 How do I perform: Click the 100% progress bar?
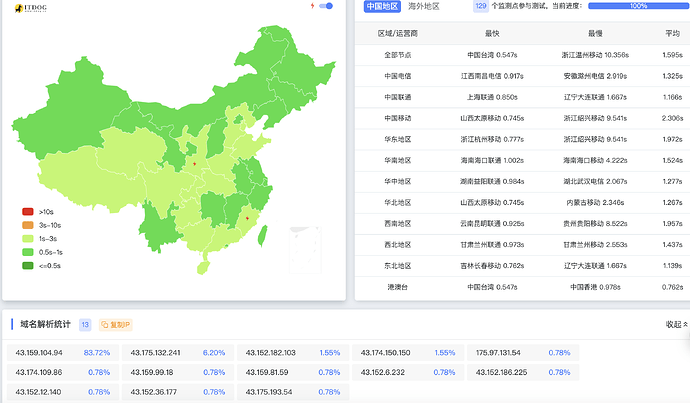[x=639, y=6]
